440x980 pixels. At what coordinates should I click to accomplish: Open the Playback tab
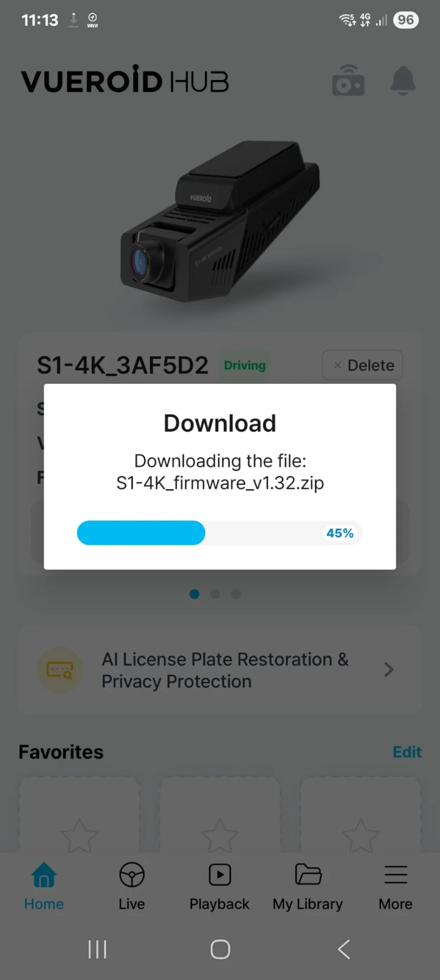tap(219, 886)
